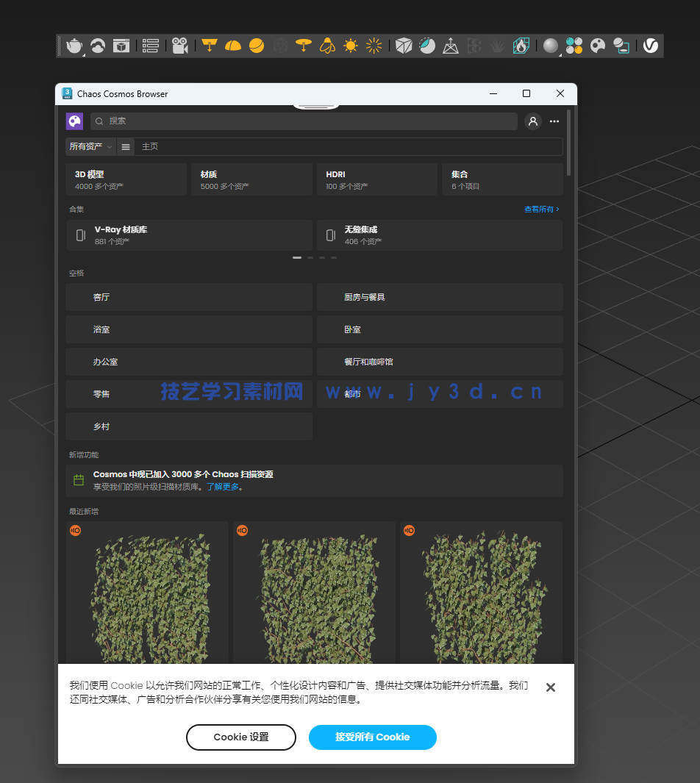The height and width of the screenshot is (783, 700).
Task: Click the V-Ray logo at toolbar end
Action: tap(650, 46)
